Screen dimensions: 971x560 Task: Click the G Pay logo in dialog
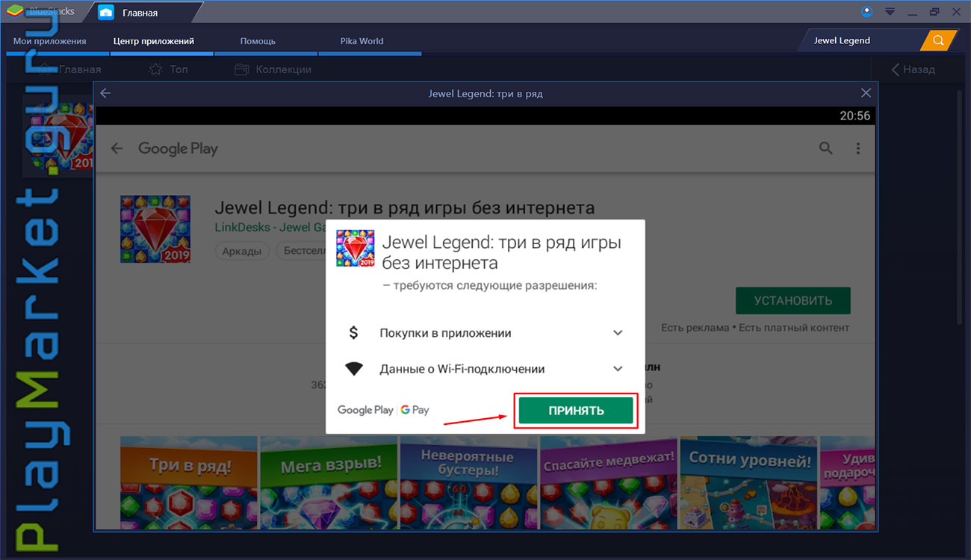tap(415, 410)
